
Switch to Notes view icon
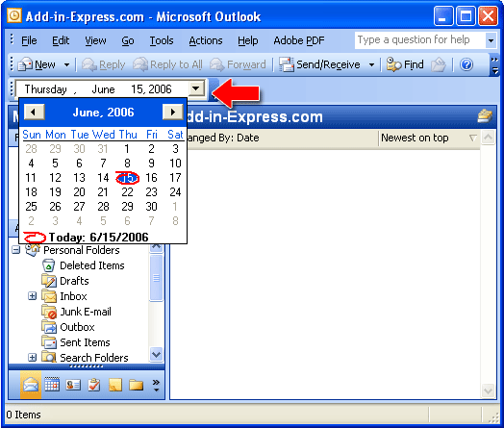click(x=115, y=385)
